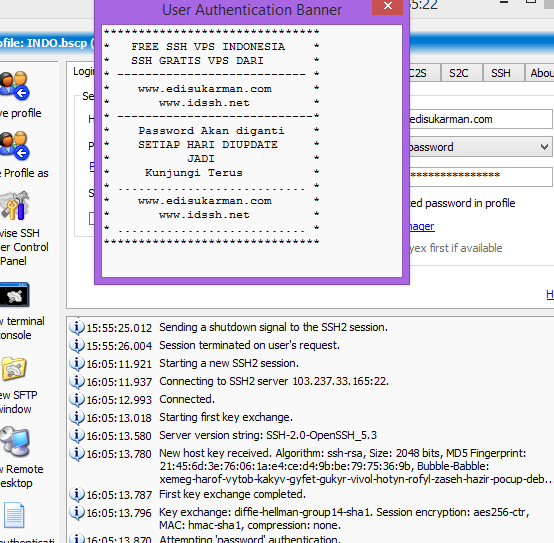The image size is (554, 543).
Task: Open New SFTP window icon
Action: tap(13, 368)
